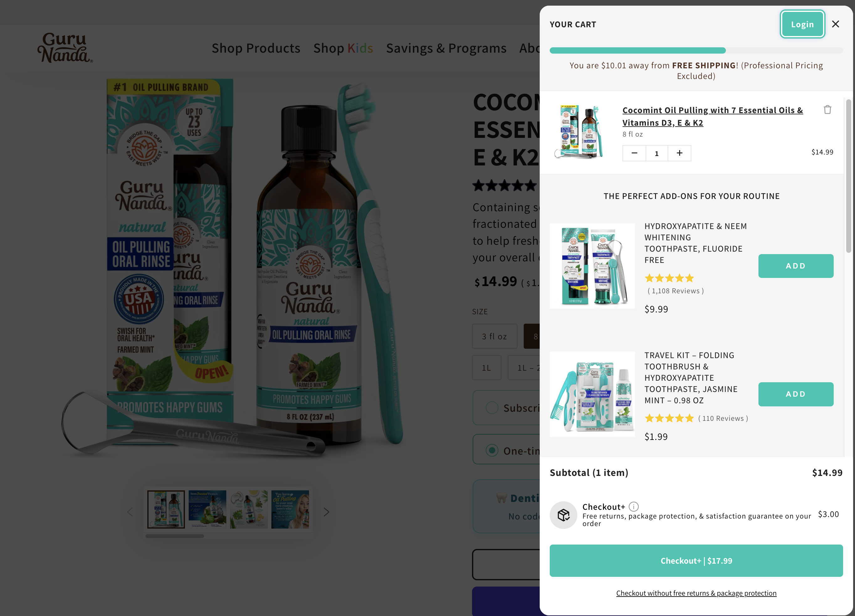Select the second product gallery thumbnail

coord(207,509)
